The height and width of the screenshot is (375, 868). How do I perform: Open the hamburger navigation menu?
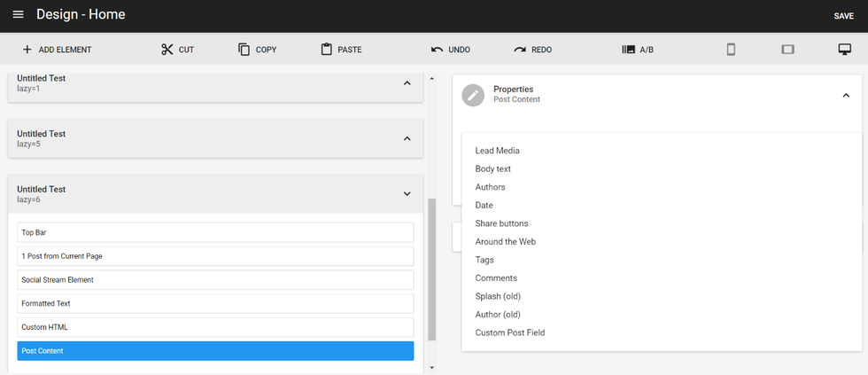coord(18,15)
